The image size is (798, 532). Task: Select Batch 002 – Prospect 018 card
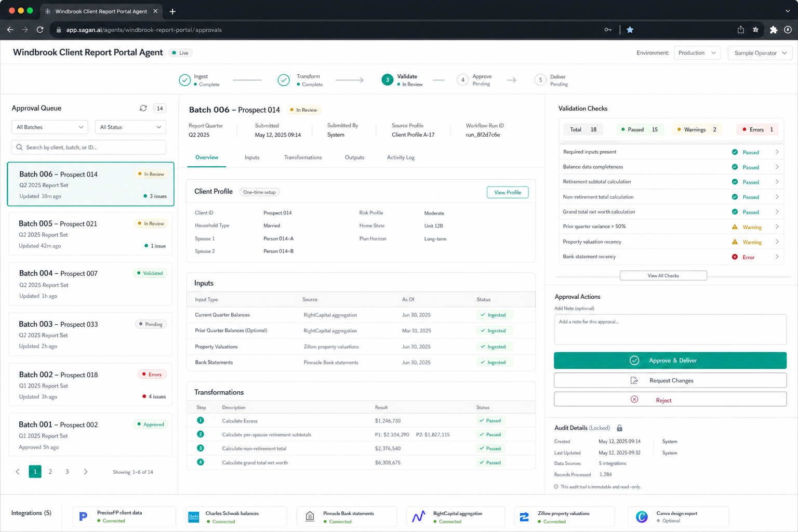point(90,385)
